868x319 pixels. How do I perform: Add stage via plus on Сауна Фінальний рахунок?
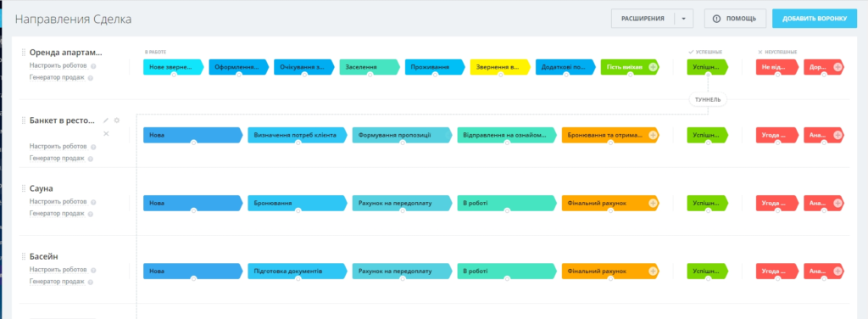pyautogui.click(x=653, y=204)
